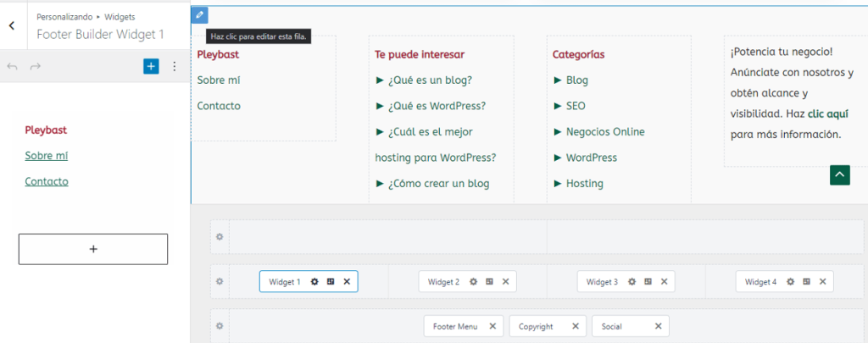
Task: Open the Negocios Online category link
Action: (x=605, y=131)
